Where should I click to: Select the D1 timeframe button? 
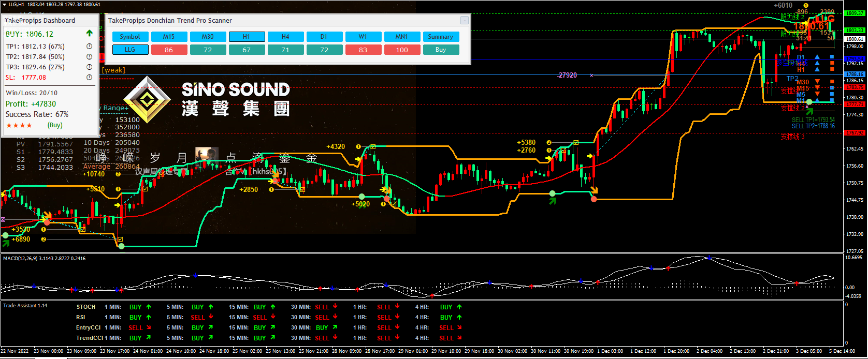click(324, 37)
